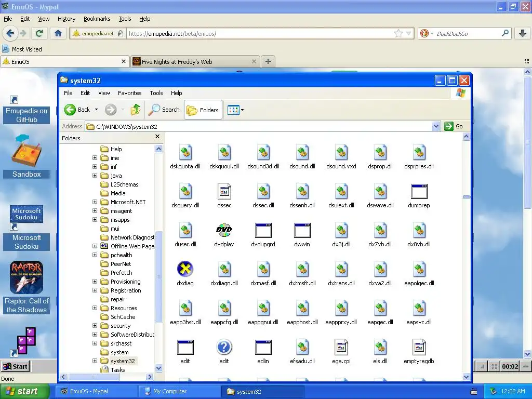Bookmark page with the star icon
The width and height of the screenshot is (532, 399).
point(398,33)
